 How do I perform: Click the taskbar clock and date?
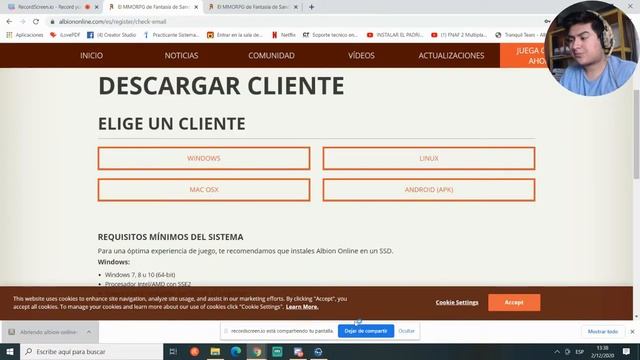[602, 351]
